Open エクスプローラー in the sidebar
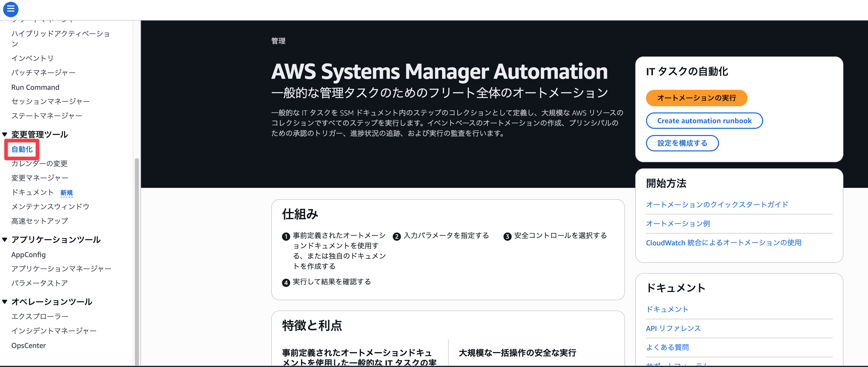Screen dimensions: 868x367 tap(40, 316)
